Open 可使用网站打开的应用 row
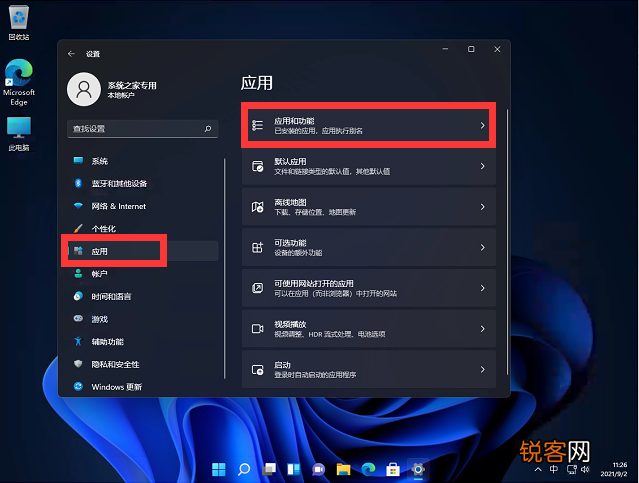This screenshot has width=639, height=483. click(x=368, y=288)
